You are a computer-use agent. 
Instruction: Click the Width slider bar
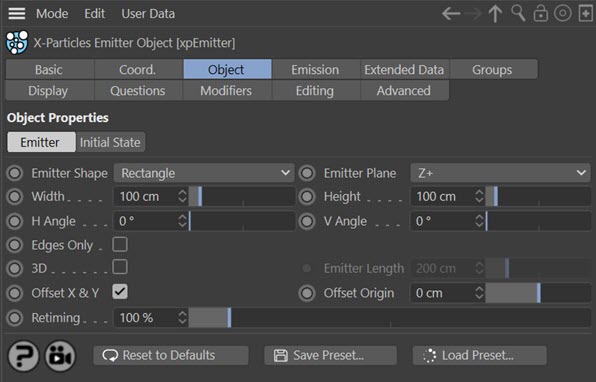tap(242, 197)
